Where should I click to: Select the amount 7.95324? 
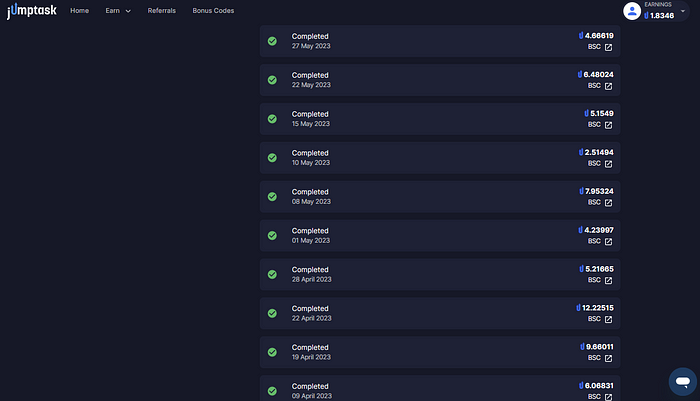pos(600,191)
